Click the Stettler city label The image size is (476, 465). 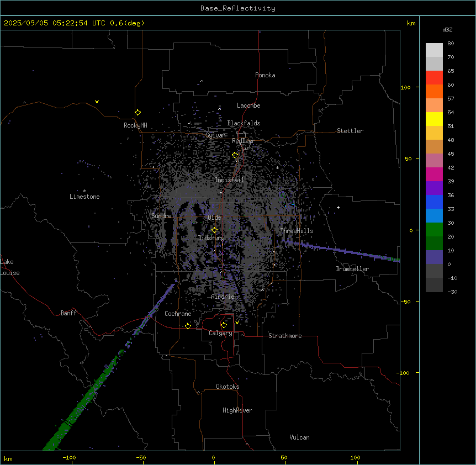[x=350, y=131]
